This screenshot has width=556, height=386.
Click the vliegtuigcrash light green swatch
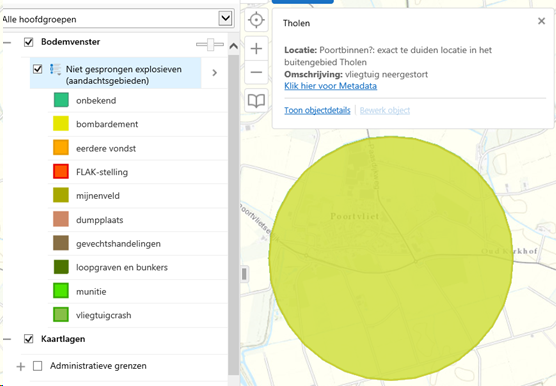pos(61,315)
